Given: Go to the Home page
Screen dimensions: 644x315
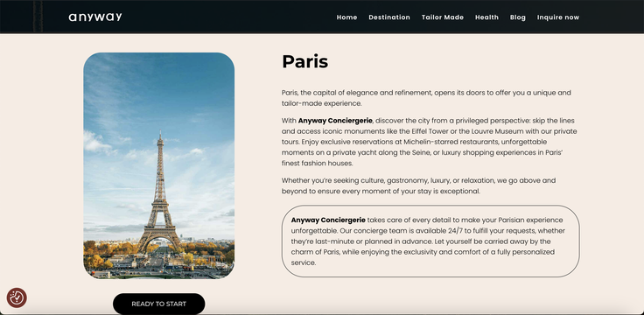Looking at the screenshot, I should click(346, 17).
